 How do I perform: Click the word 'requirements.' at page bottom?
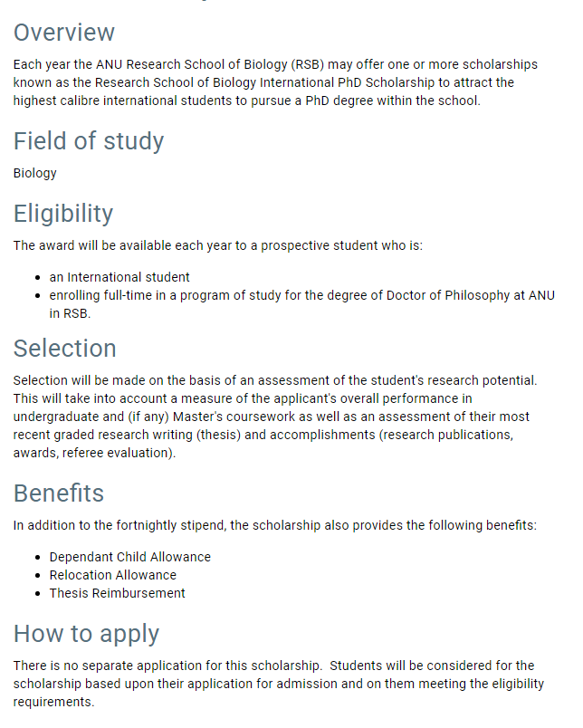tap(53, 702)
